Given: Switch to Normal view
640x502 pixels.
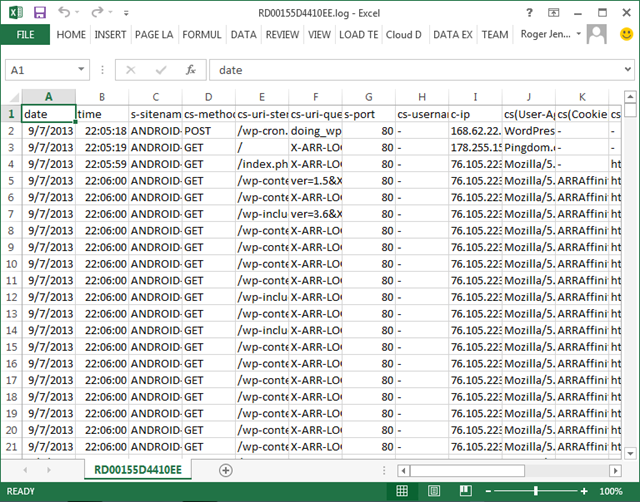Looking at the screenshot, I should click(402, 491).
